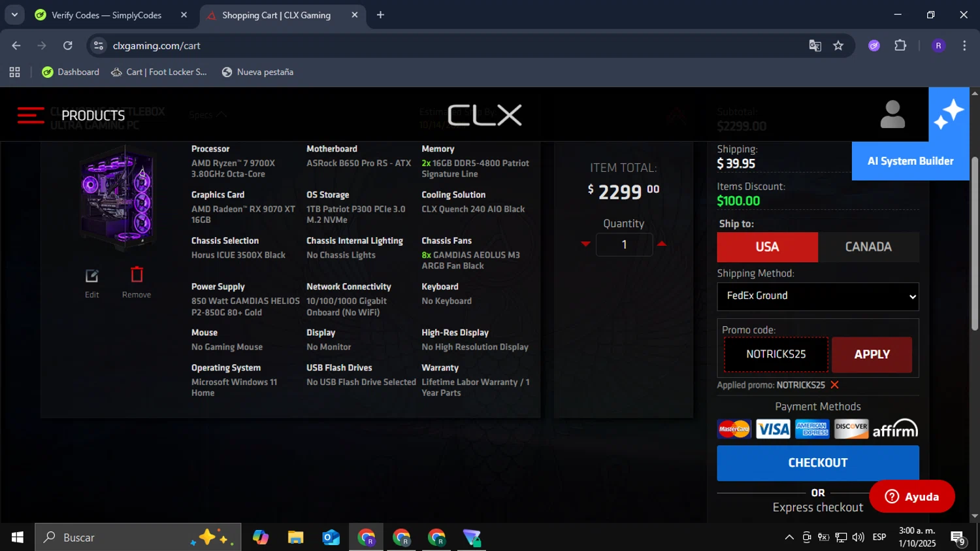
Task: Open the hamburger PRODUCTS menu icon
Action: tap(31, 116)
